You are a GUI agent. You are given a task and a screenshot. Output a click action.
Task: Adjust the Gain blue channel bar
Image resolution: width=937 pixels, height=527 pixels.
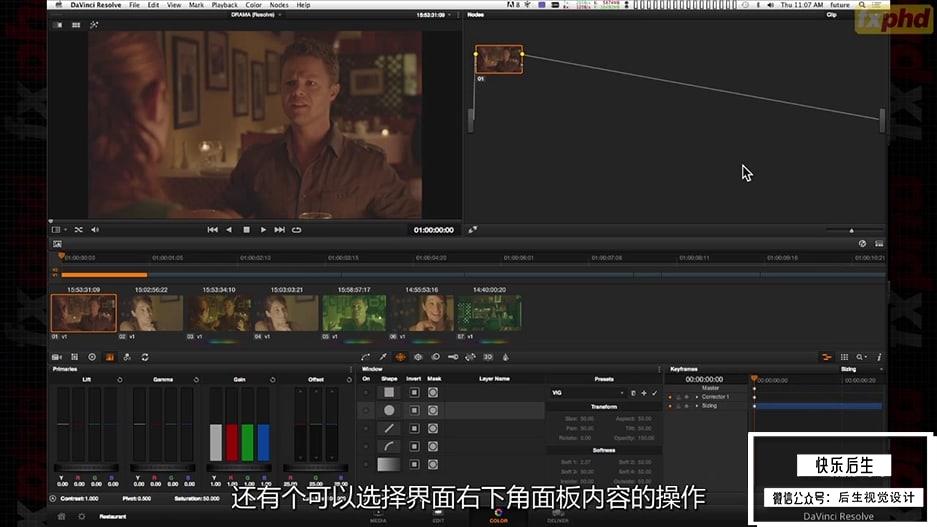point(264,424)
